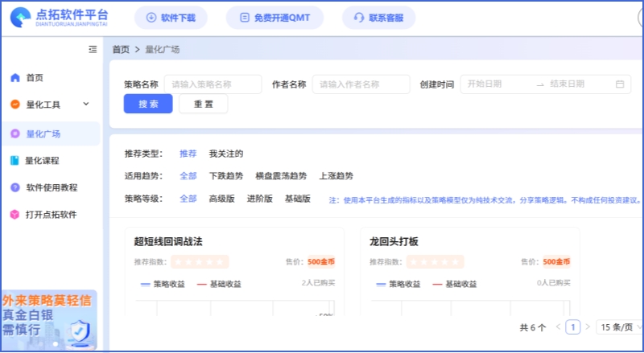Viewport: 644px width, 353px height.
Task: Open the 超短线回调战法 strategy card title
Action: [x=168, y=241]
